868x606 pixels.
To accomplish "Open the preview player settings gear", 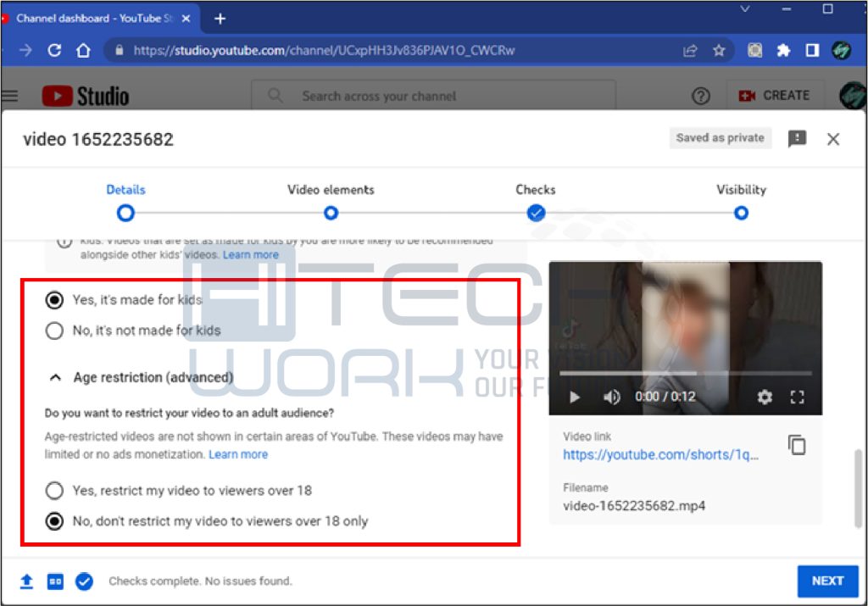I will click(x=765, y=397).
